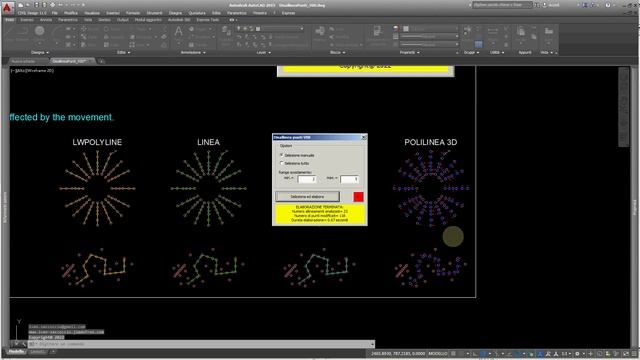Click the Match Properties icon in Proprietà panel
Viewport: 640px width, 360px height.
point(378,31)
